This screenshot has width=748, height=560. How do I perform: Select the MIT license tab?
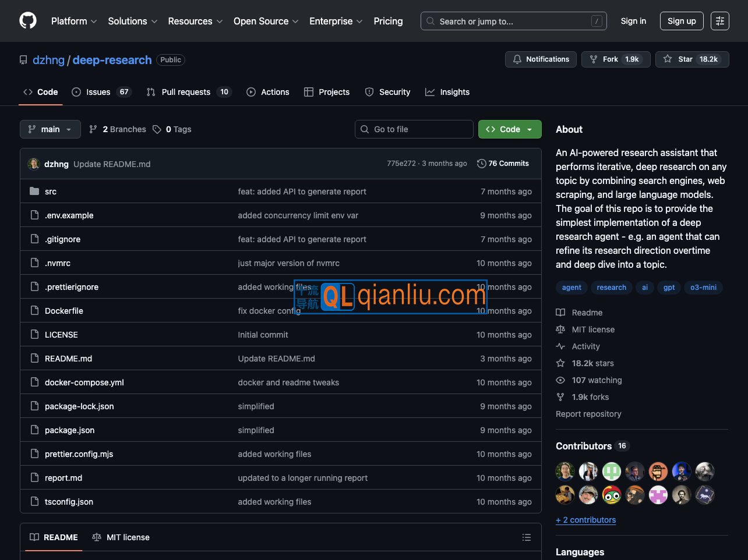pyautogui.click(x=121, y=537)
